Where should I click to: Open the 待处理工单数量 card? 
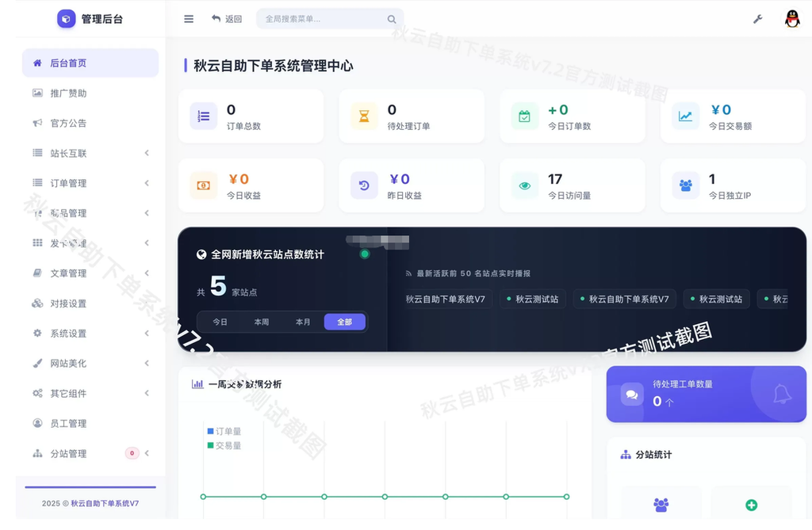(x=706, y=395)
